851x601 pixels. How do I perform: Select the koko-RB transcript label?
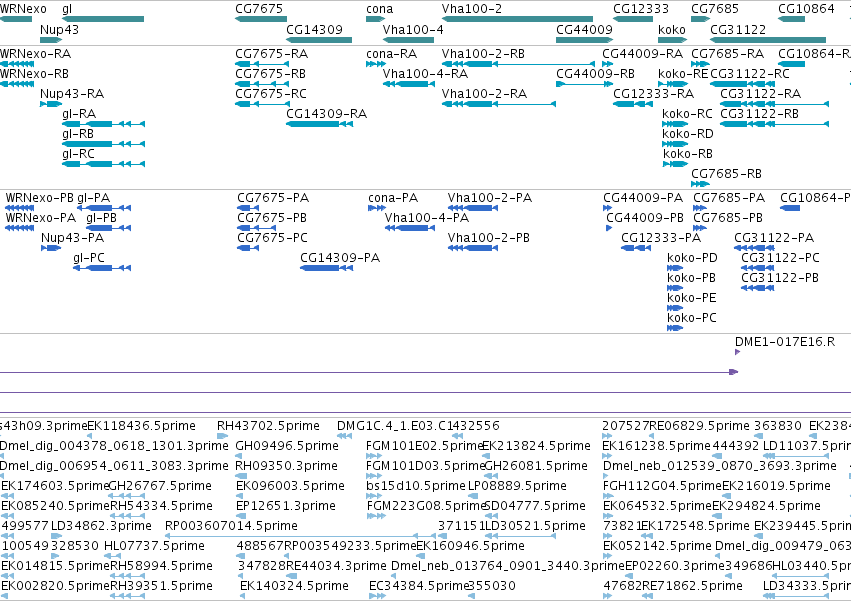tap(688, 155)
